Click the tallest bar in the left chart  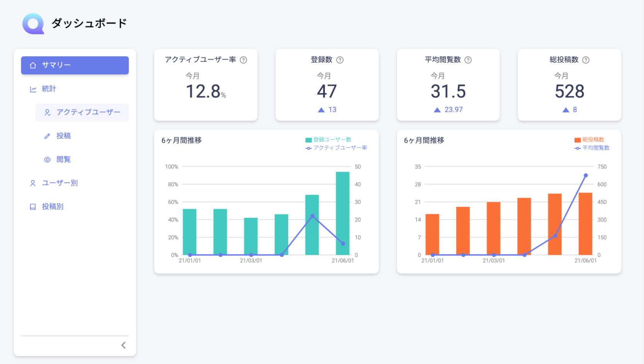[343, 213]
